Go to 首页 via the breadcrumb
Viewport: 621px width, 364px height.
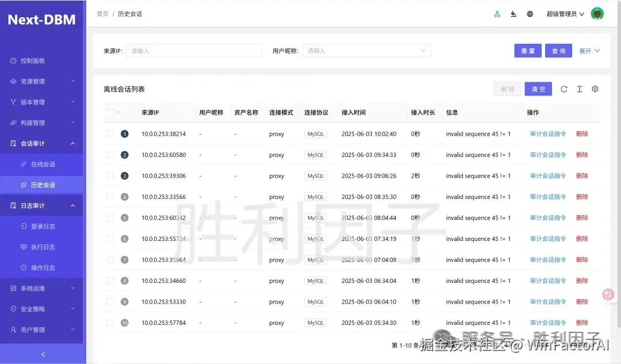102,13
